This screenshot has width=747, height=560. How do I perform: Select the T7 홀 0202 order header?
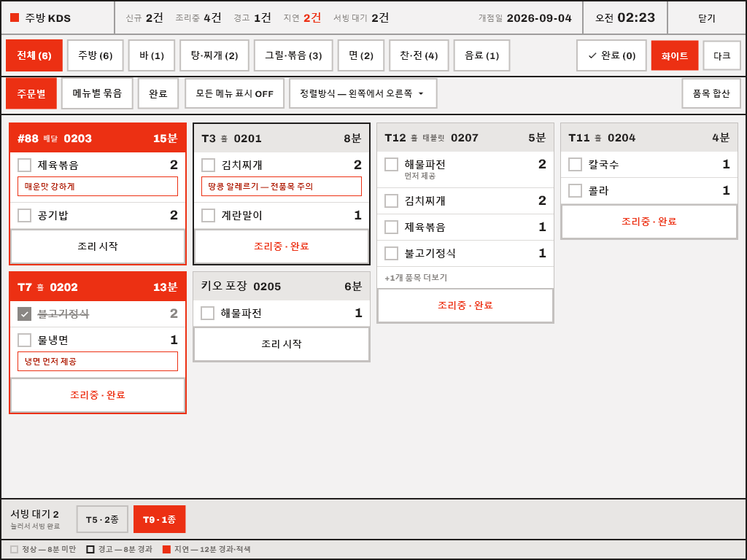coord(98,287)
